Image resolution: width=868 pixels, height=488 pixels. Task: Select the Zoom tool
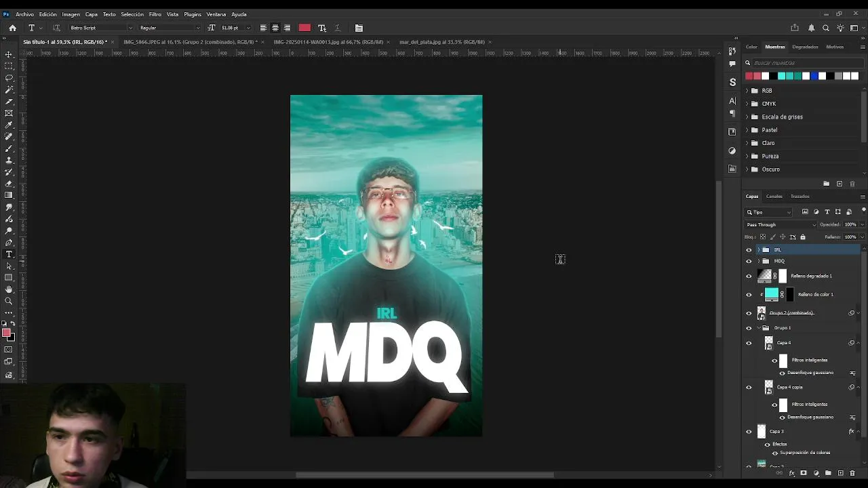[x=9, y=301]
